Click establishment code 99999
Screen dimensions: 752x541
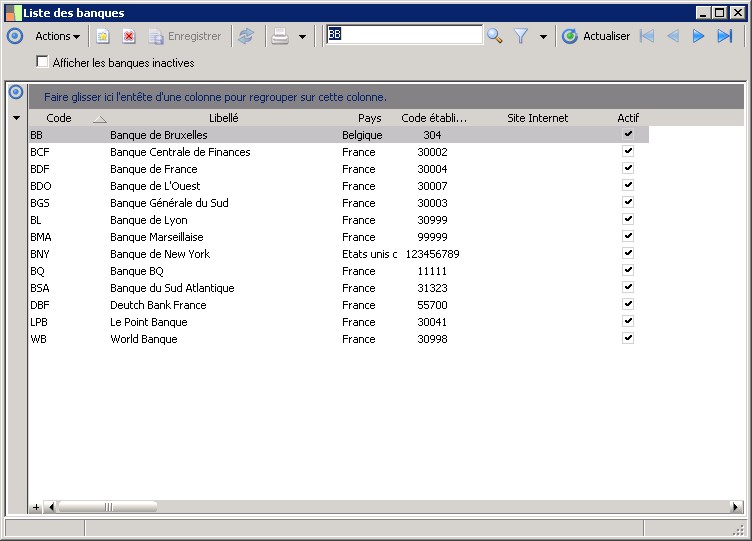tap(432, 237)
